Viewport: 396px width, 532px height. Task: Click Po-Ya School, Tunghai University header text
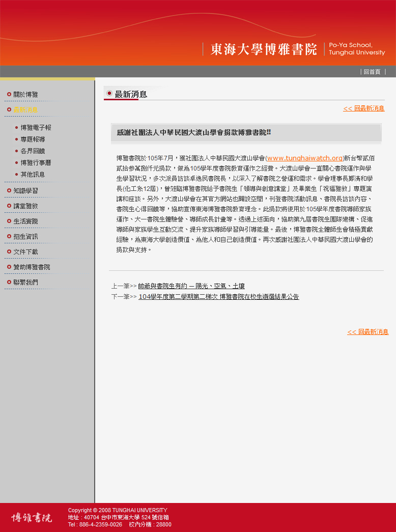[357, 49]
